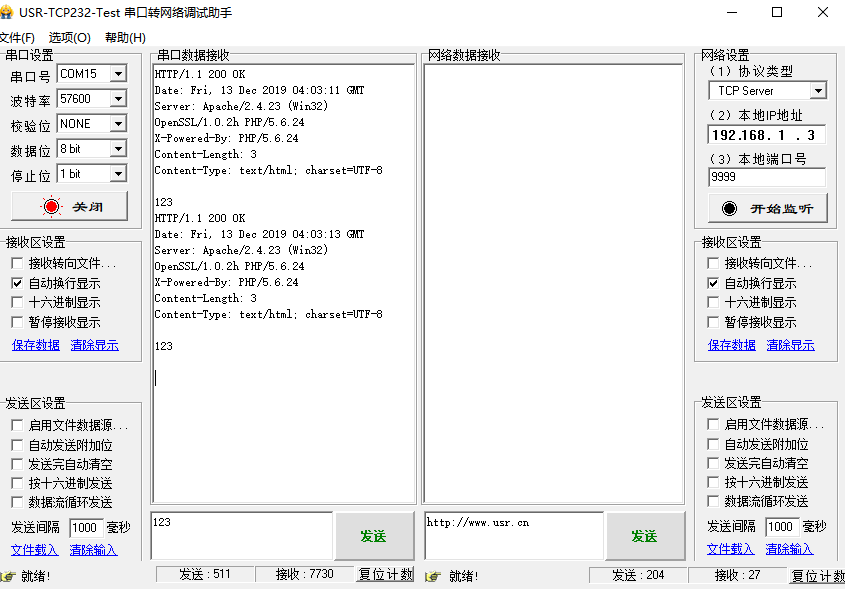Enable serial 十六进制显示 hex display checkbox
The height and width of the screenshot is (589, 845).
click(x=17, y=303)
